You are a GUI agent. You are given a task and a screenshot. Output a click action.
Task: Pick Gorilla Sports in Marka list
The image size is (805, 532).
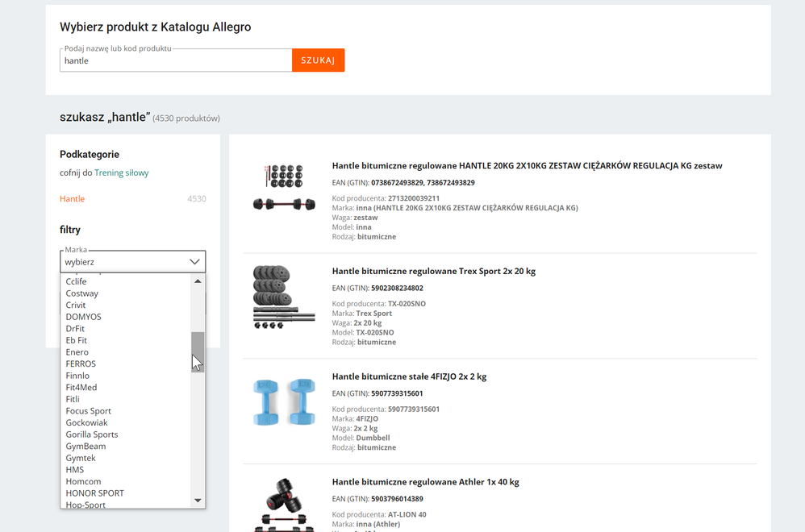point(92,435)
